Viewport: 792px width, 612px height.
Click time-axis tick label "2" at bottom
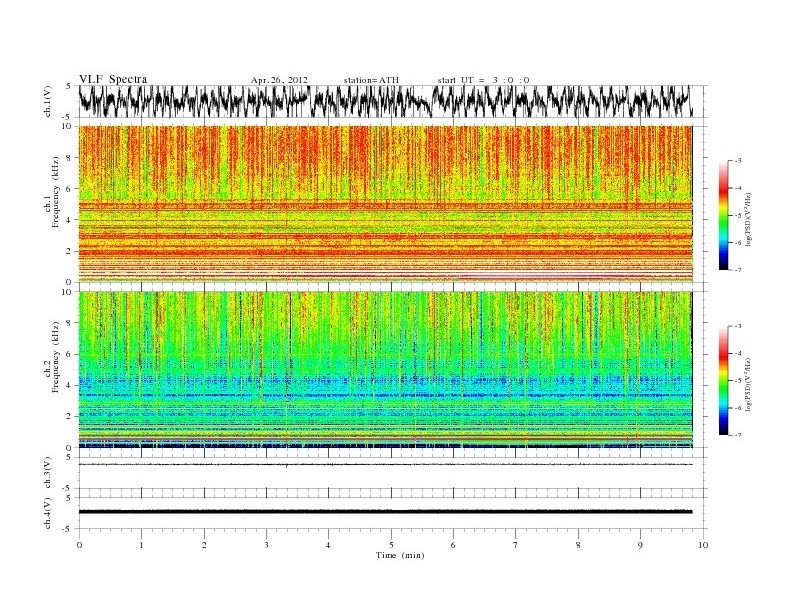point(204,545)
